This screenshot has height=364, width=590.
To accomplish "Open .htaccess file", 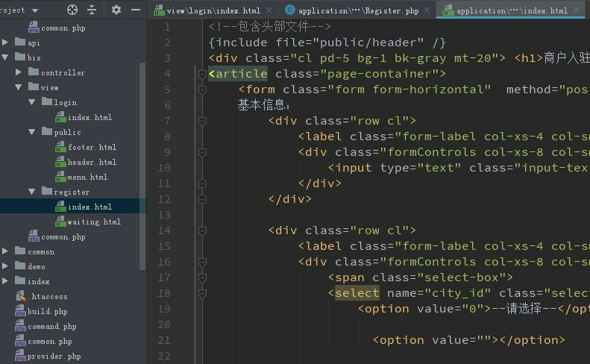I will pos(48,296).
